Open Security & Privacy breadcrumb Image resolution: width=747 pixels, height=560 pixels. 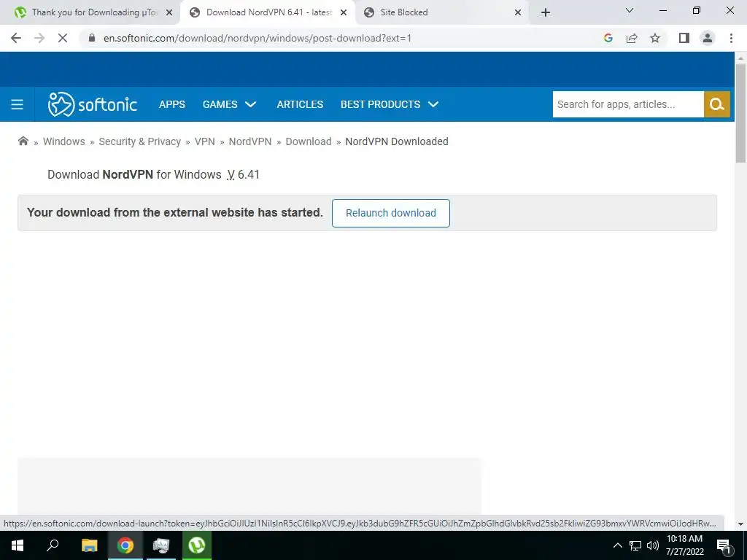(139, 141)
